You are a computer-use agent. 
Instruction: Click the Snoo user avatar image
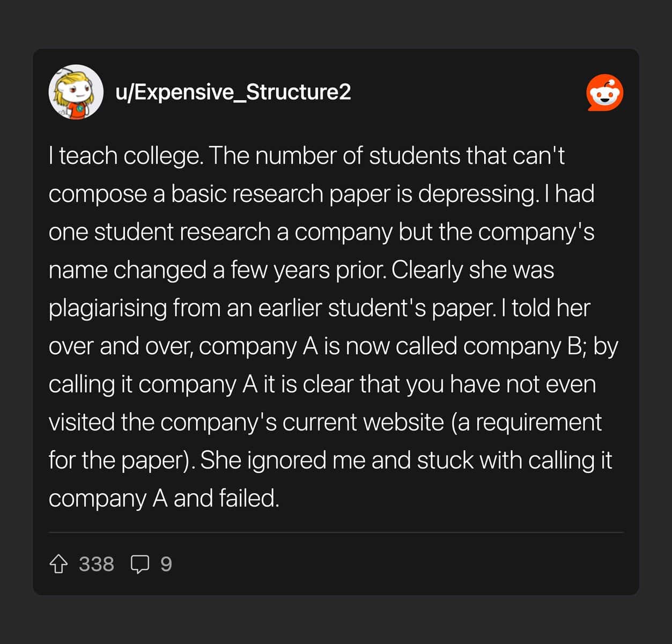click(x=76, y=92)
